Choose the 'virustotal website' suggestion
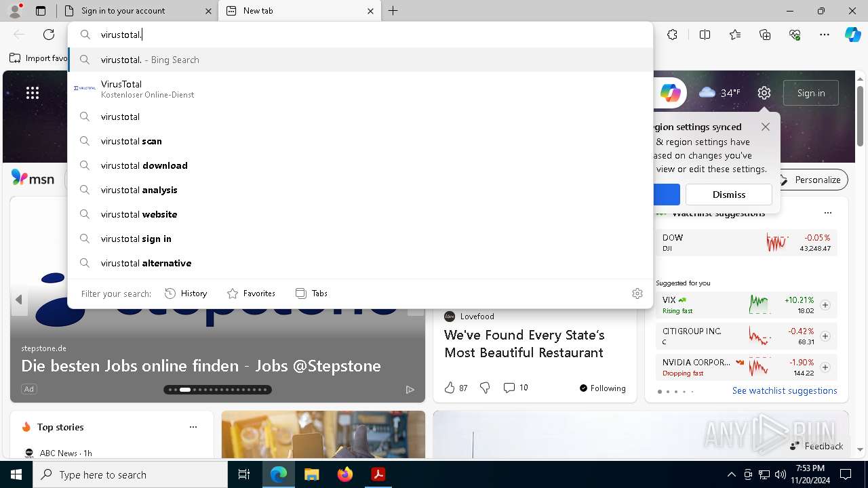Viewport: 868px width, 488px height. pyautogui.click(x=360, y=214)
